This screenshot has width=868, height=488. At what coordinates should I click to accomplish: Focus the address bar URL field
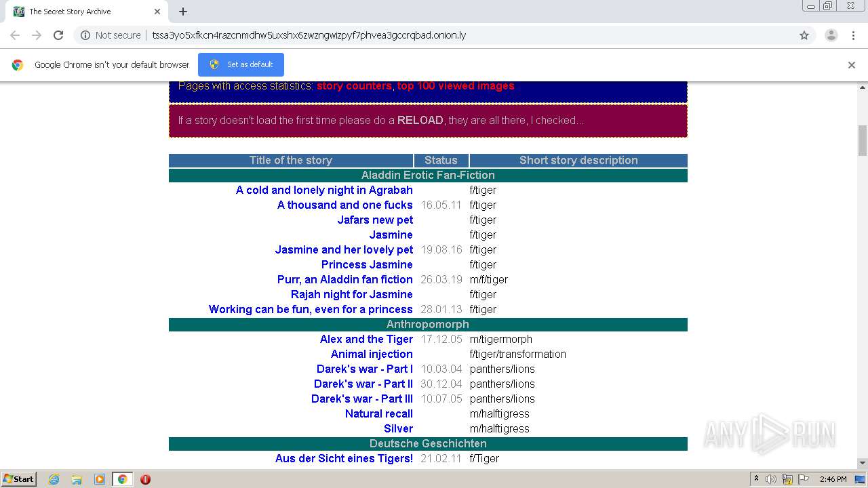point(309,35)
